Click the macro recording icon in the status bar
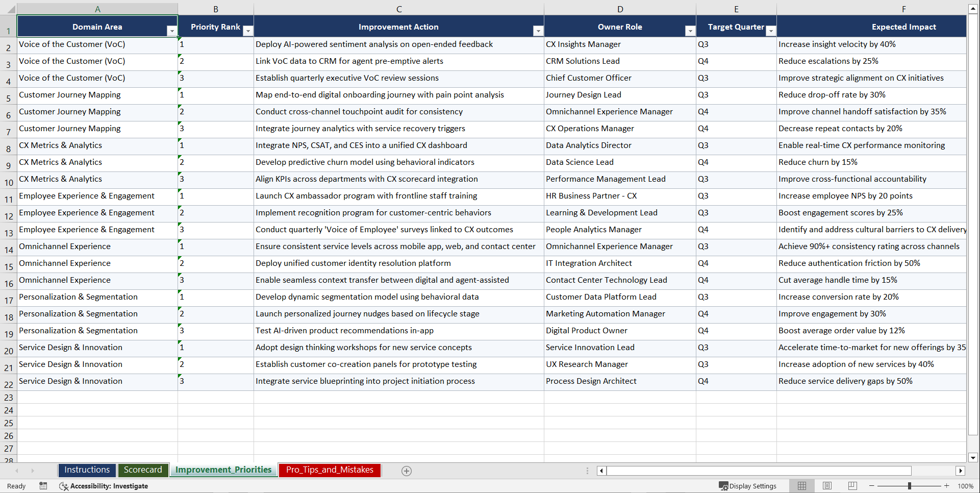 (43, 486)
